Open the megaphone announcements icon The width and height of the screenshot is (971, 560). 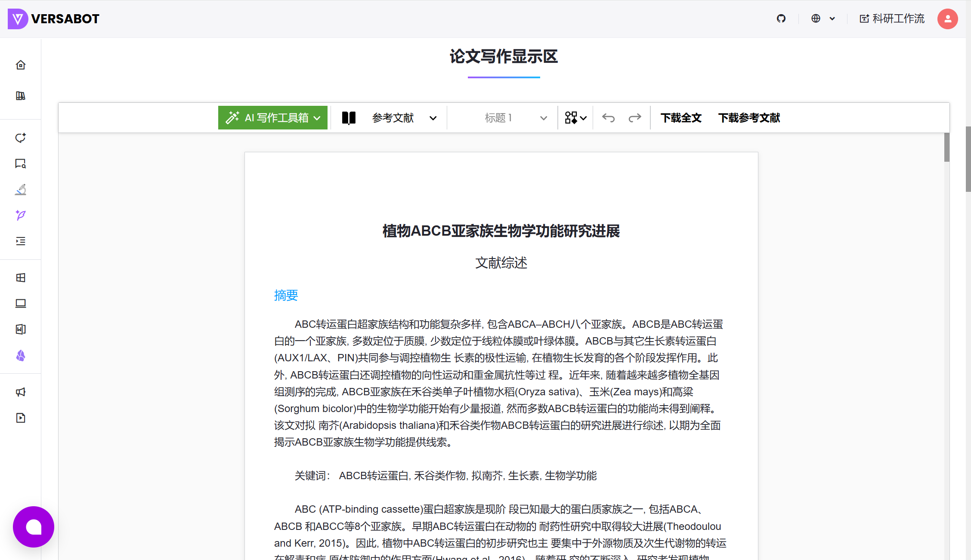21,392
